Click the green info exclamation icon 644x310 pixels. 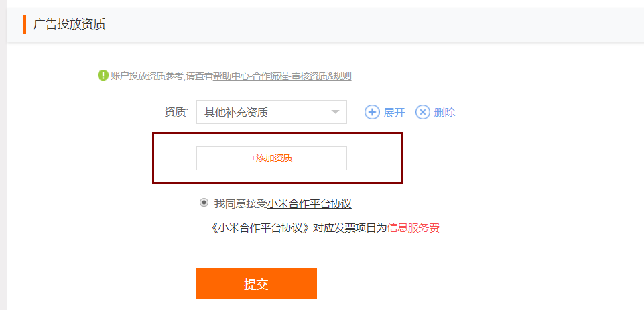point(103,75)
